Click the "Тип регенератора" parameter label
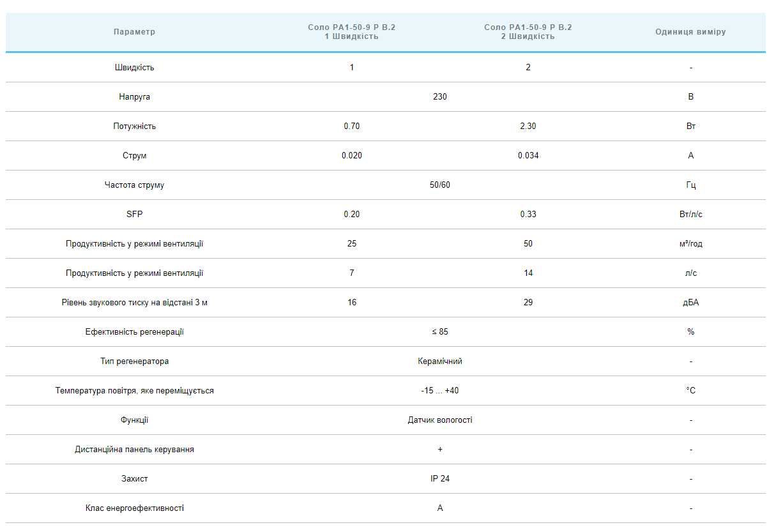The image size is (783, 532). (134, 361)
